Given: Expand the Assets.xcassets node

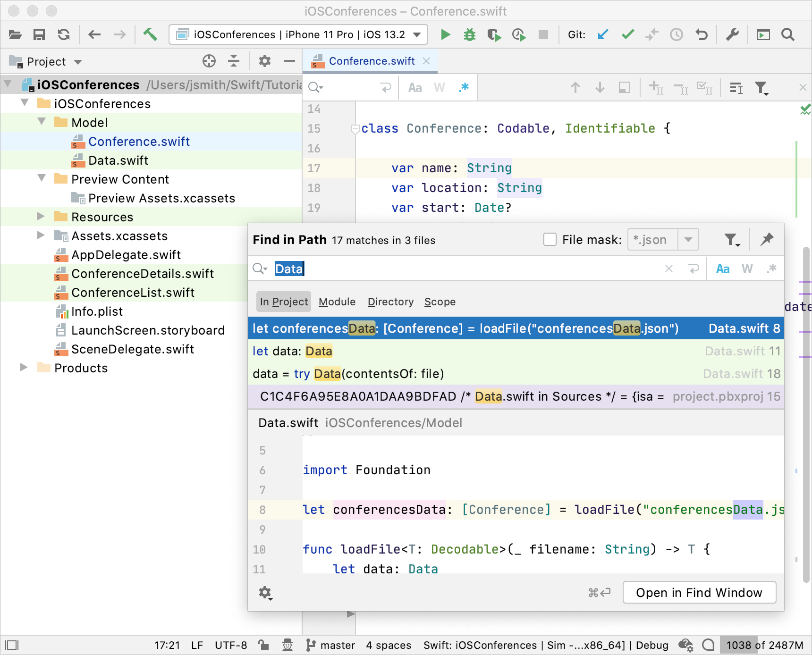Looking at the screenshot, I should [41, 235].
